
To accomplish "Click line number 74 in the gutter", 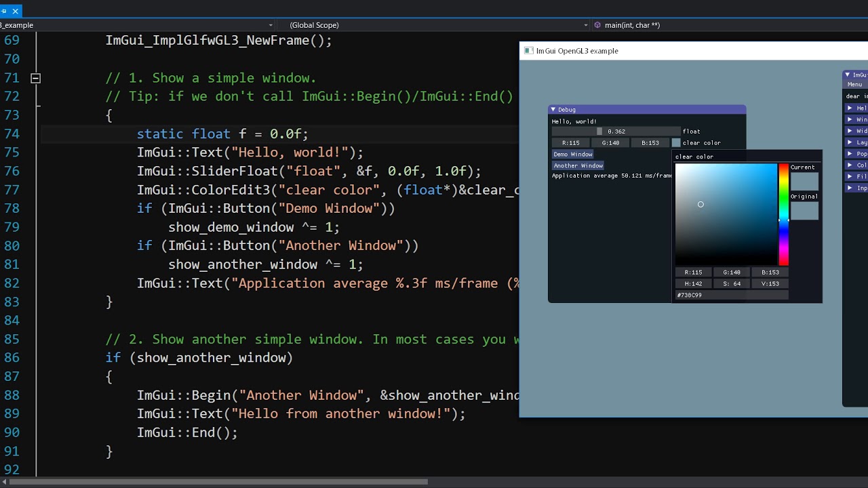I will (12, 134).
